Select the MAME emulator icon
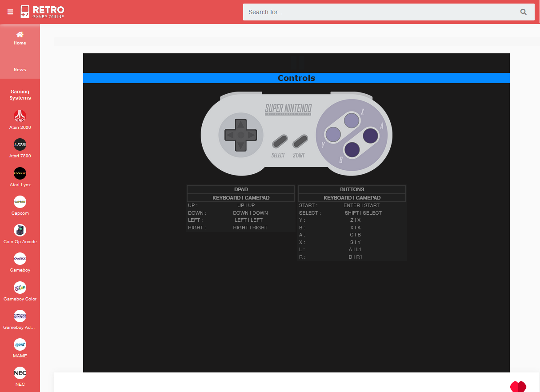This screenshot has height=392, width=540. (x=20, y=344)
